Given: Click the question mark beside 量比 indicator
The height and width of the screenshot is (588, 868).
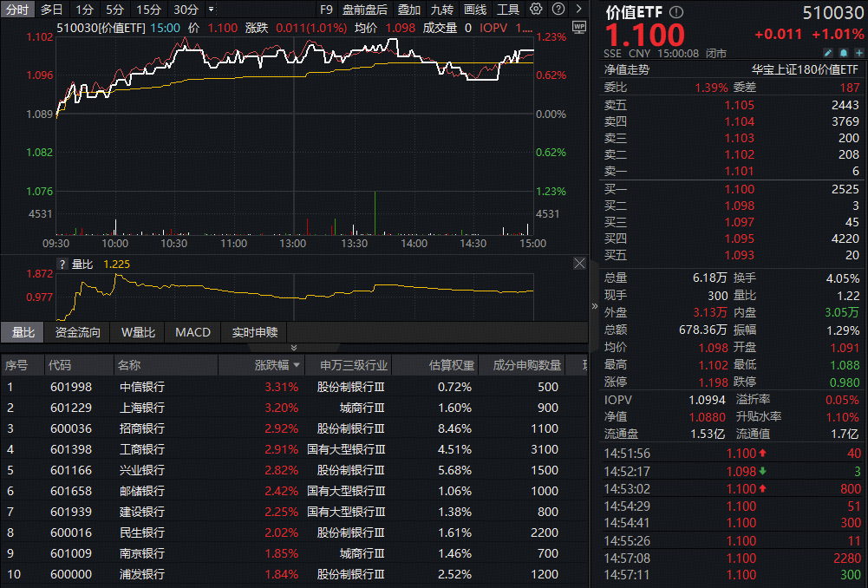Looking at the screenshot, I should 62,264.
